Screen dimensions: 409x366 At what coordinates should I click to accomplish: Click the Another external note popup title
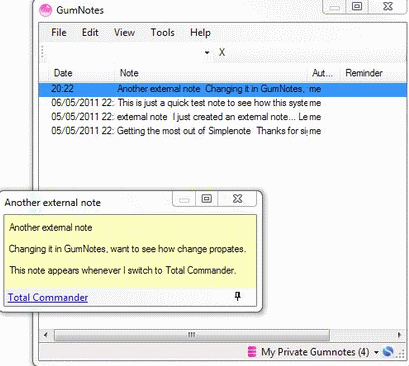click(53, 203)
